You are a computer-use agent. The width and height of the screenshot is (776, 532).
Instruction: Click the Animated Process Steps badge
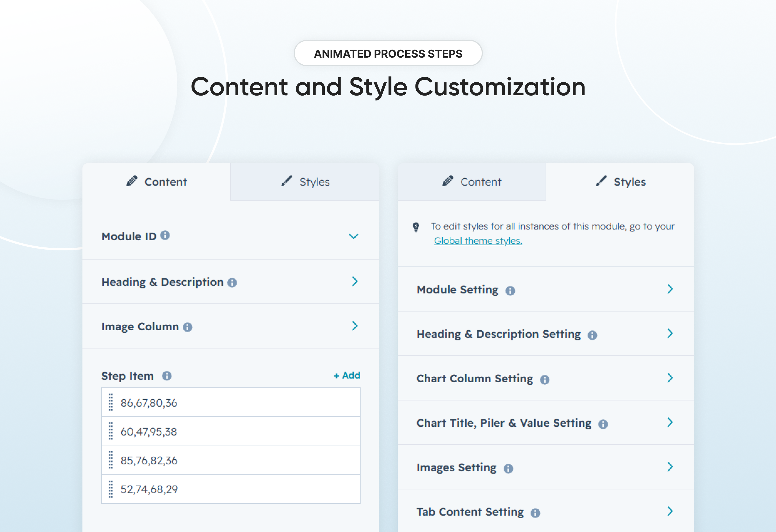click(x=388, y=53)
